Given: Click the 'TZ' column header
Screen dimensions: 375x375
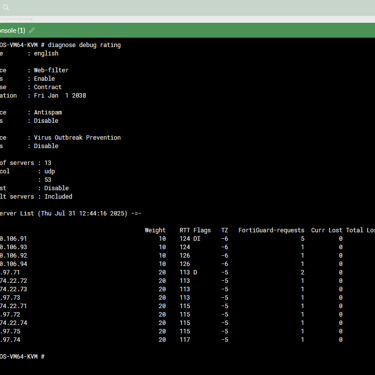Looking at the screenshot, I should pos(225,230).
